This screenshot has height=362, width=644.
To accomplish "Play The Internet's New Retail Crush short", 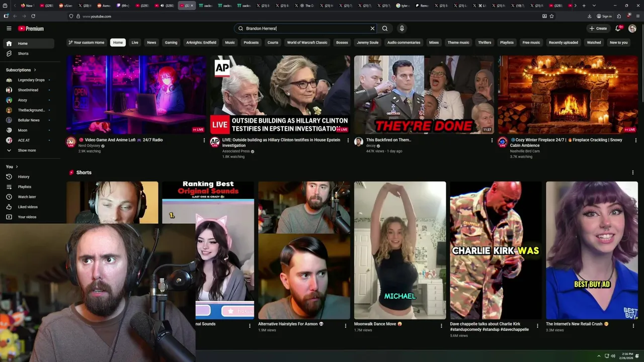I will coord(592,250).
